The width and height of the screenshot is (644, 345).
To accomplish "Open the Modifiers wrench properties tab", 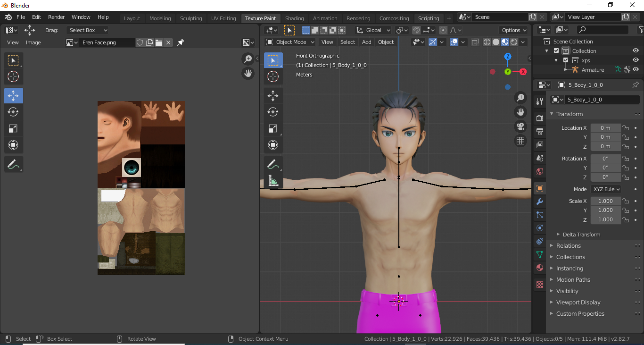I will [x=540, y=202].
